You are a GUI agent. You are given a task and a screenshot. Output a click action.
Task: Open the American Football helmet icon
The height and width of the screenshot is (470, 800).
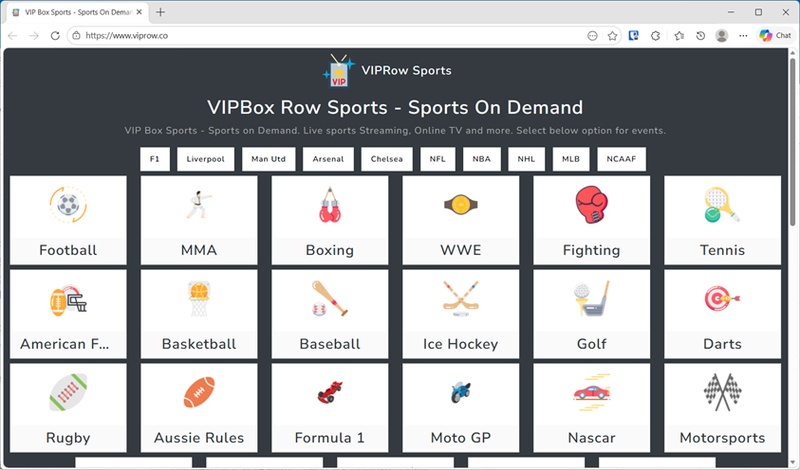(x=68, y=299)
